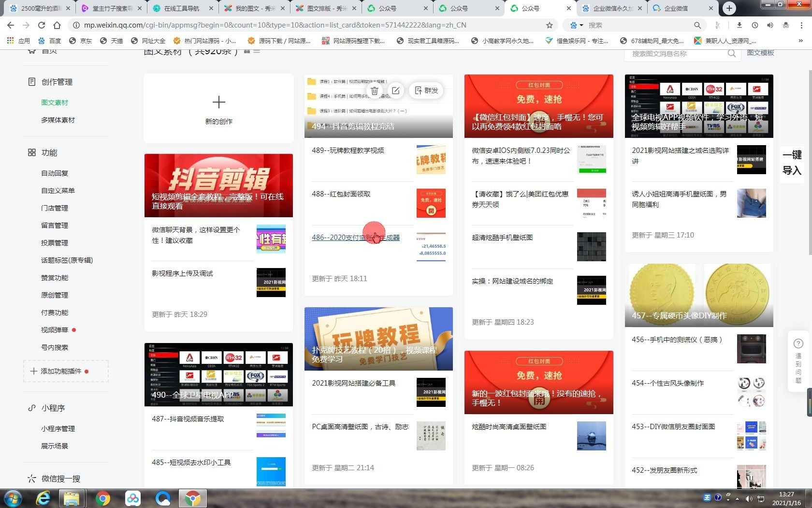Edit the 494--抖音剪辑教程完结 article with pencil icon
The image size is (812, 508).
click(396, 90)
